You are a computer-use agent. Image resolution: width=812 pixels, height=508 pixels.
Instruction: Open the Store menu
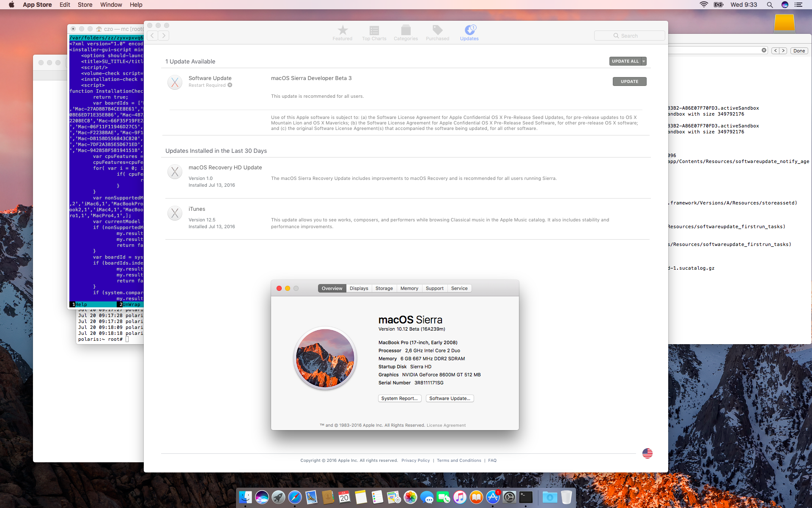85,5
